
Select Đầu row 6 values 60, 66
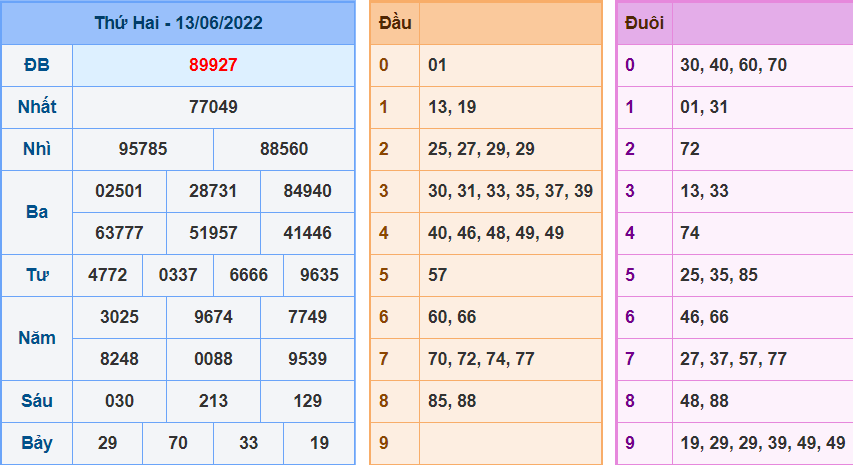(452, 317)
